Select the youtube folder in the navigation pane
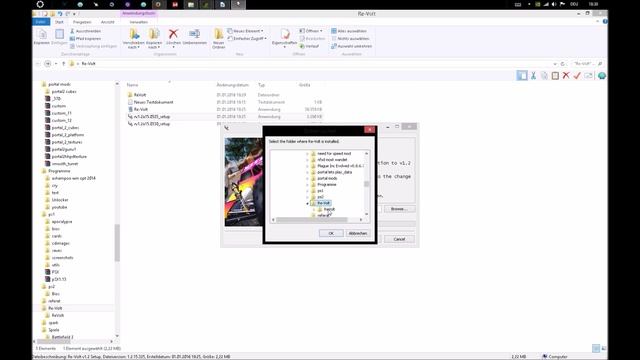Viewport: 640px width, 360px height. [59, 207]
